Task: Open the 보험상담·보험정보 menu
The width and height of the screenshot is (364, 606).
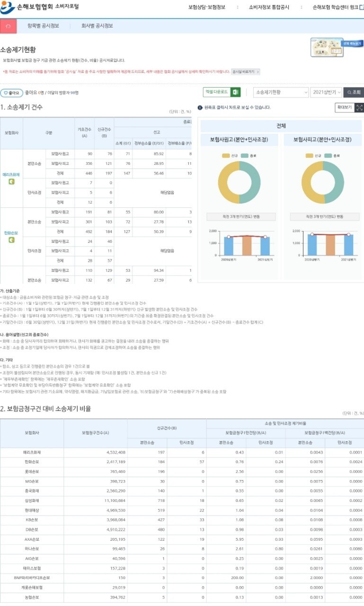Action: click(x=206, y=7)
